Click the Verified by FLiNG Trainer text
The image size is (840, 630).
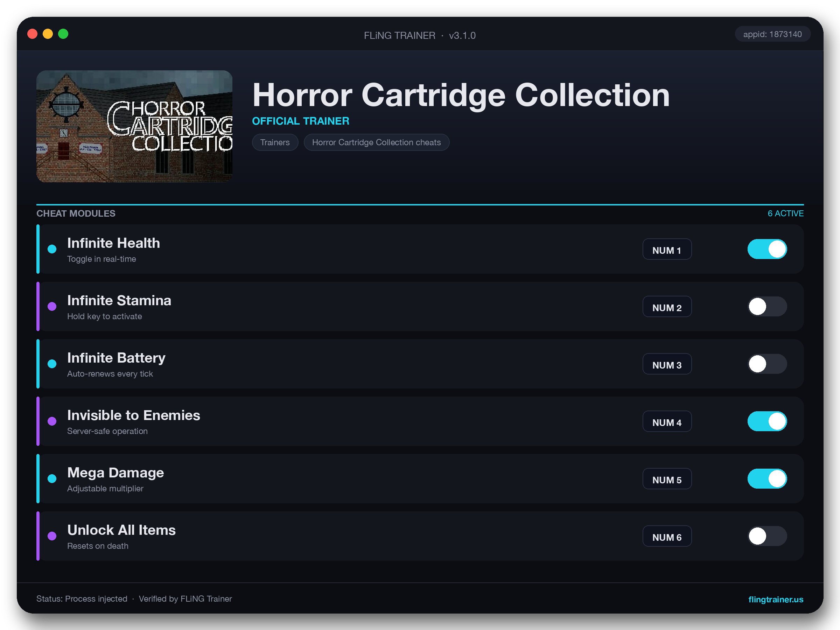point(185,599)
